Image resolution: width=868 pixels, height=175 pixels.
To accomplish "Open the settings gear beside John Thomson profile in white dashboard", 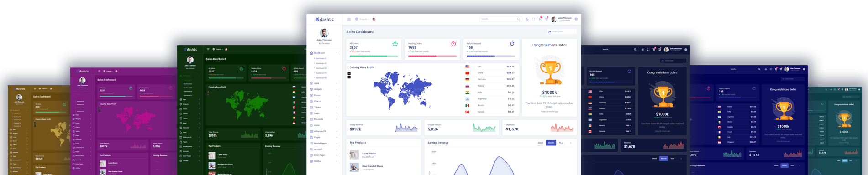I will click(576, 19).
